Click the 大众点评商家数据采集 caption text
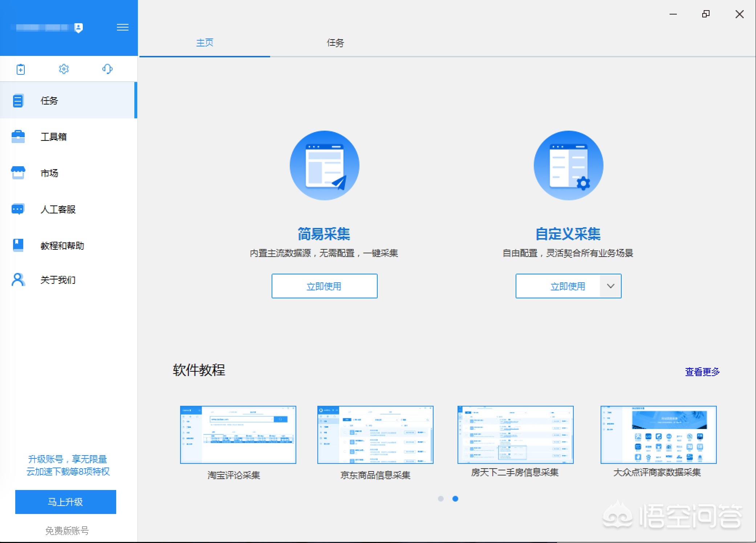The width and height of the screenshot is (756, 543). pos(657,472)
